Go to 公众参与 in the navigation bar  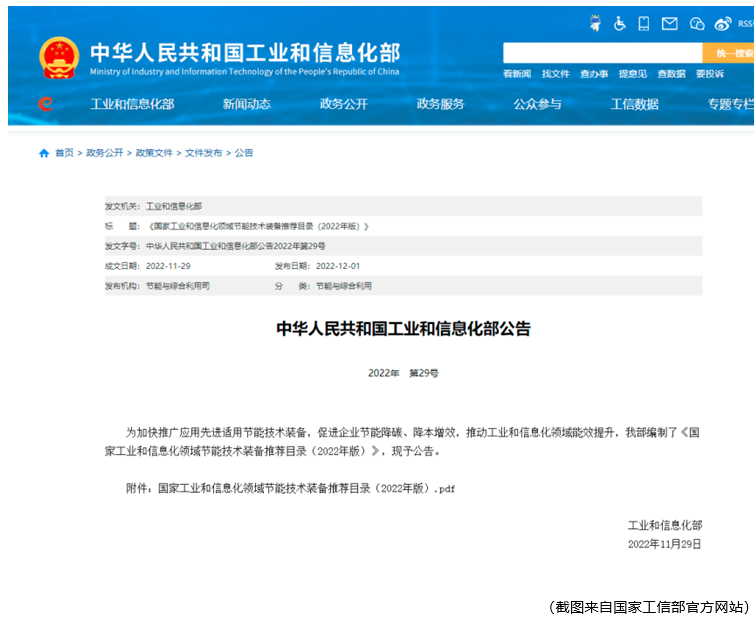[537, 104]
